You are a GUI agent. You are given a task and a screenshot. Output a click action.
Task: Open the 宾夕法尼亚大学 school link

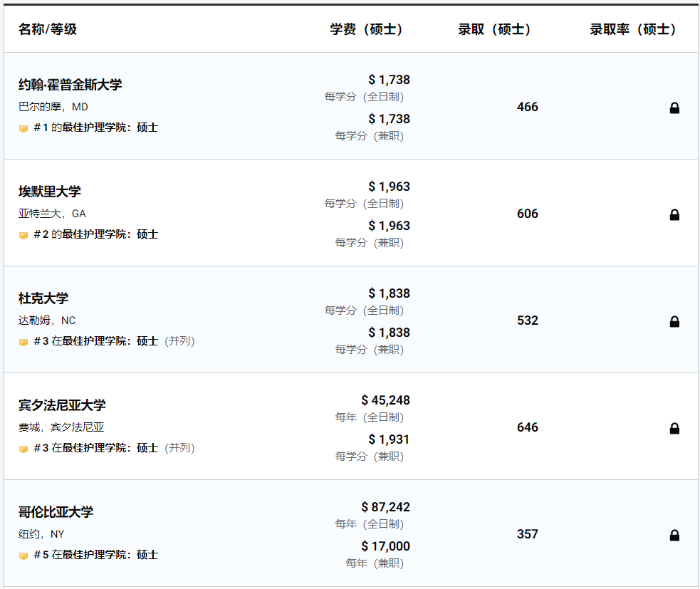62,405
